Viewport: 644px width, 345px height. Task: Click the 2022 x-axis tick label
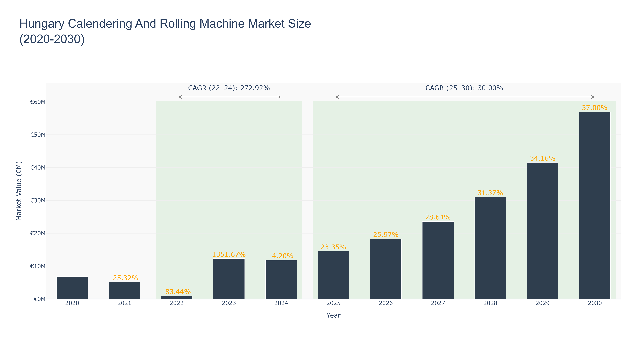pyautogui.click(x=177, y=303)
